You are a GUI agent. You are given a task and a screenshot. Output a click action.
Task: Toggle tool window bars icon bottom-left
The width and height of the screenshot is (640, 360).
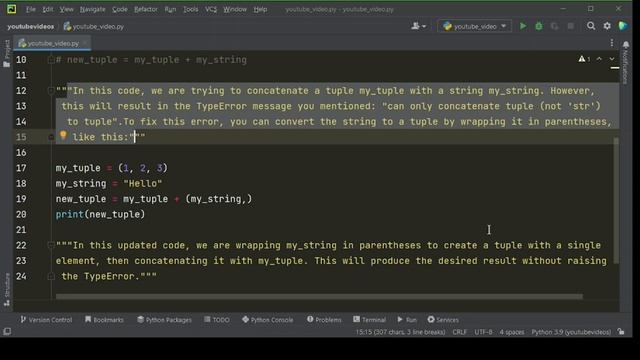[7, 331]
